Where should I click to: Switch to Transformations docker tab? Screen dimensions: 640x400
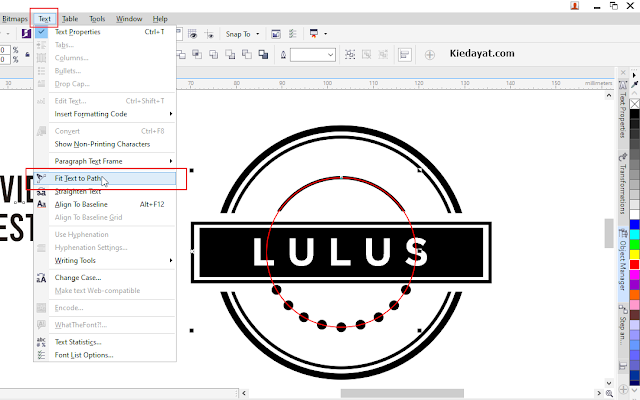click(623, 184)
